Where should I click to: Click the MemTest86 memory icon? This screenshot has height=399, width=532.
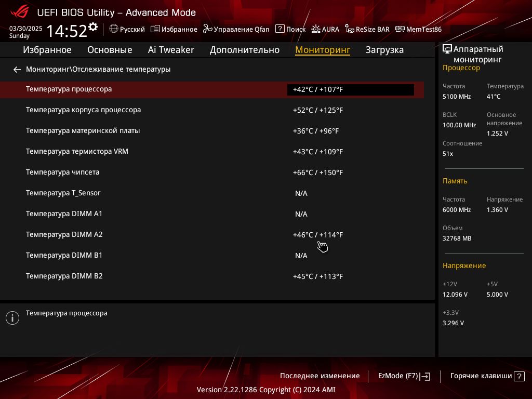point(400,29)
